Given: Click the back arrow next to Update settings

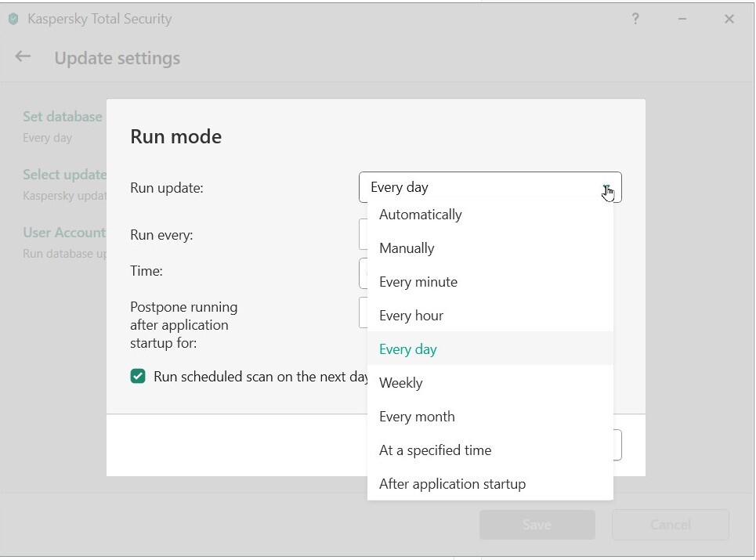Looking at the screenshot, I should pos(23,56).
